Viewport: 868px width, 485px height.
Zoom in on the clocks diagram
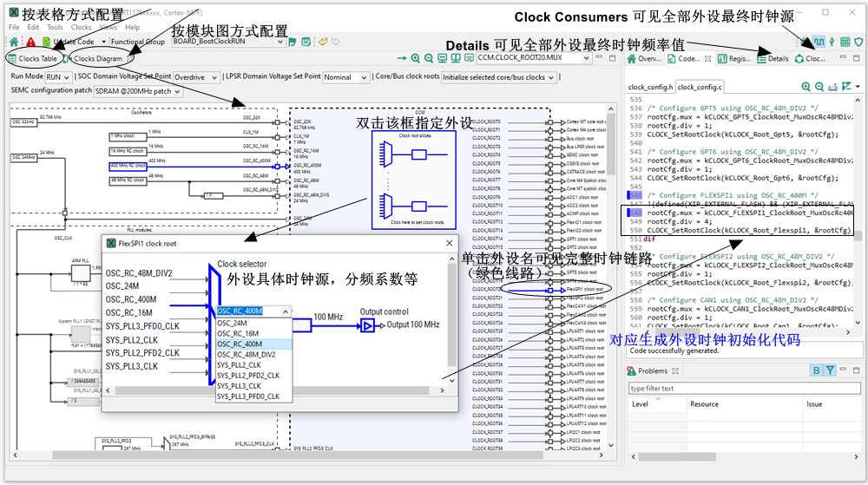pyautogui.click(x=415, y=58)
